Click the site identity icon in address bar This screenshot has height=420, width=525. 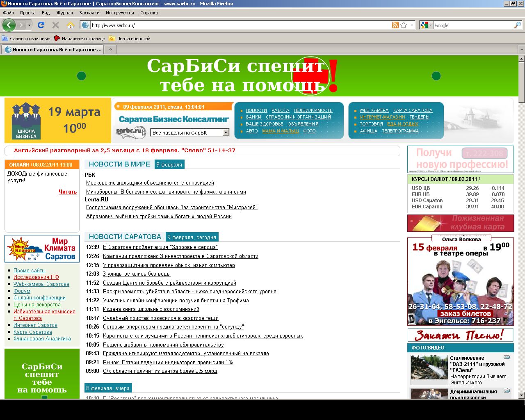[85, 25]
